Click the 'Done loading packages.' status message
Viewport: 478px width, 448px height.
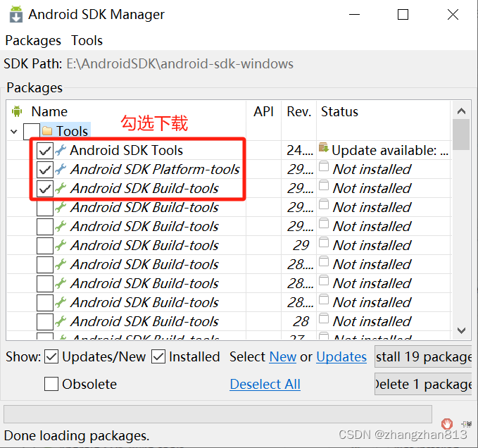77,435
